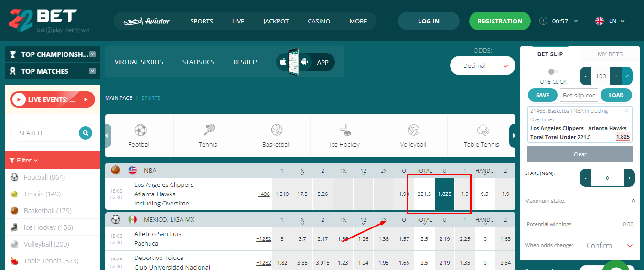Viewport: 644px width, 270px height.
Task: Open the 'When odds change' Confirm dropdown
Action: click(x=610, y=245)
